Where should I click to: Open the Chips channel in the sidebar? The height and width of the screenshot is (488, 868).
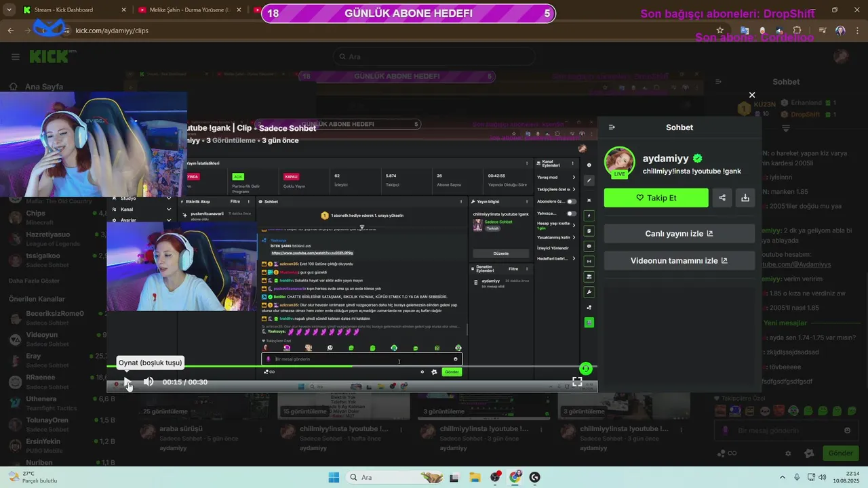(x=56, y=217)
